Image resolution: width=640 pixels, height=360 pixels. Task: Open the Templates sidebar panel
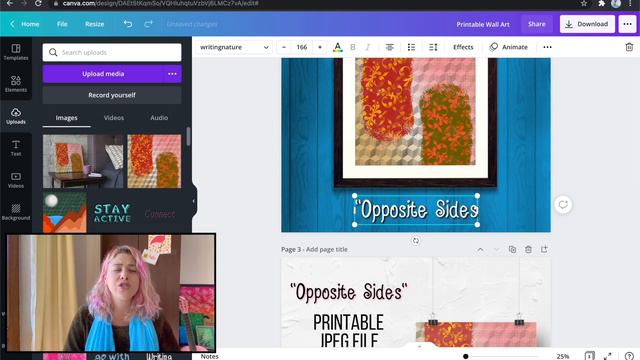coord(16,52)
